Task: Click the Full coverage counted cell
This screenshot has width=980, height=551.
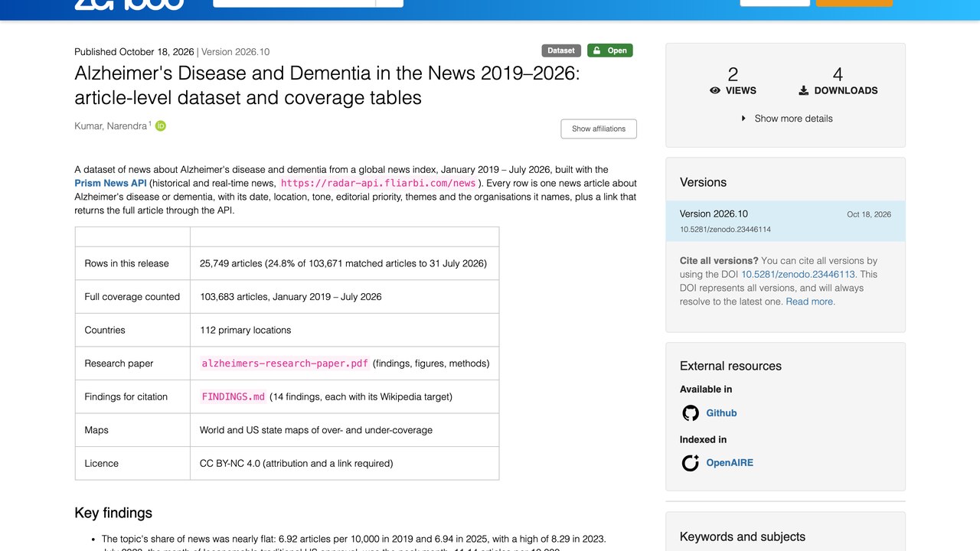Action: point(132,297)
